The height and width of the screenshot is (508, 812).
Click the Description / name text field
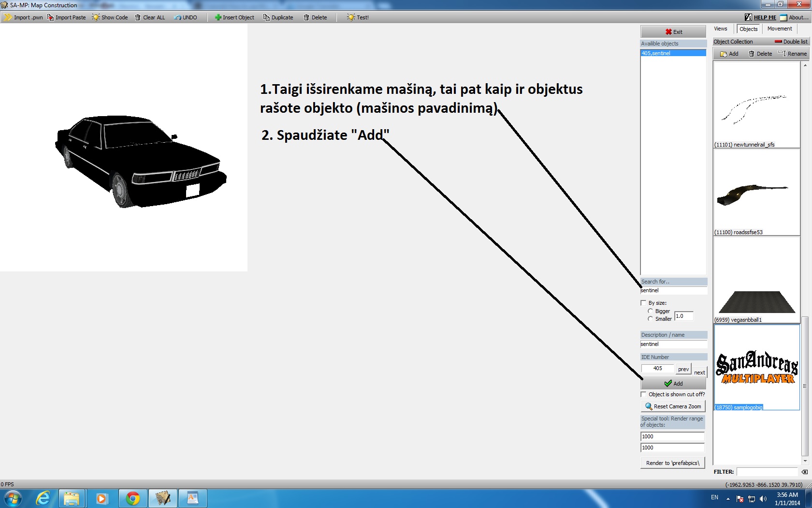click(x=673, y=344)
